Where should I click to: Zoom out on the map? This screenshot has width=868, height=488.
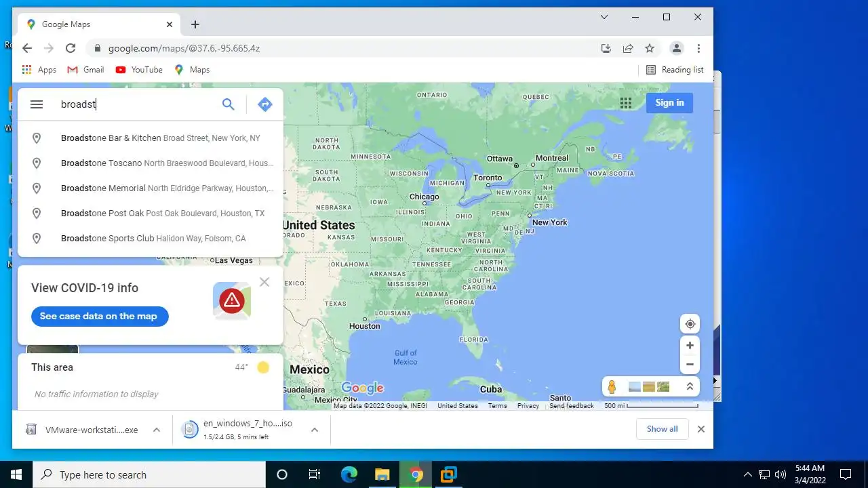pos(690,365)
